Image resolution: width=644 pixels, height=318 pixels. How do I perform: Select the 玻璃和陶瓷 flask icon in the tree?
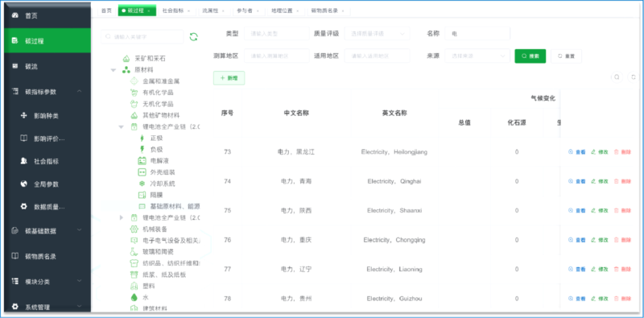[134, 251]
